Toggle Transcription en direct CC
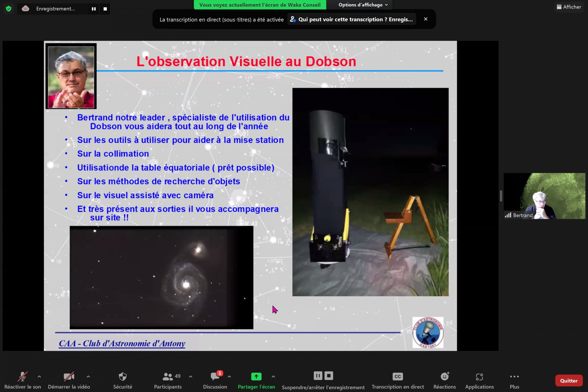The width and height of the screenshot is (588, 392). tap(398, 381)
